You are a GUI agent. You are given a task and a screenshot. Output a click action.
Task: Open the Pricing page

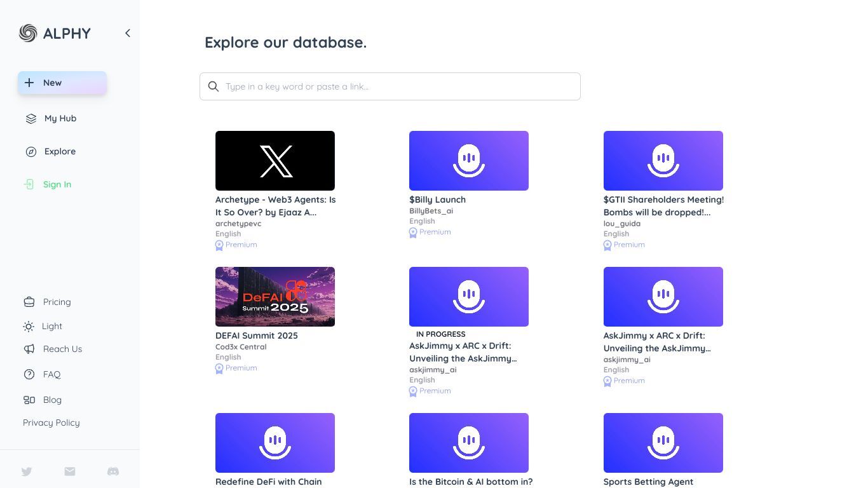pyautogui.click(x=57, y=302)
